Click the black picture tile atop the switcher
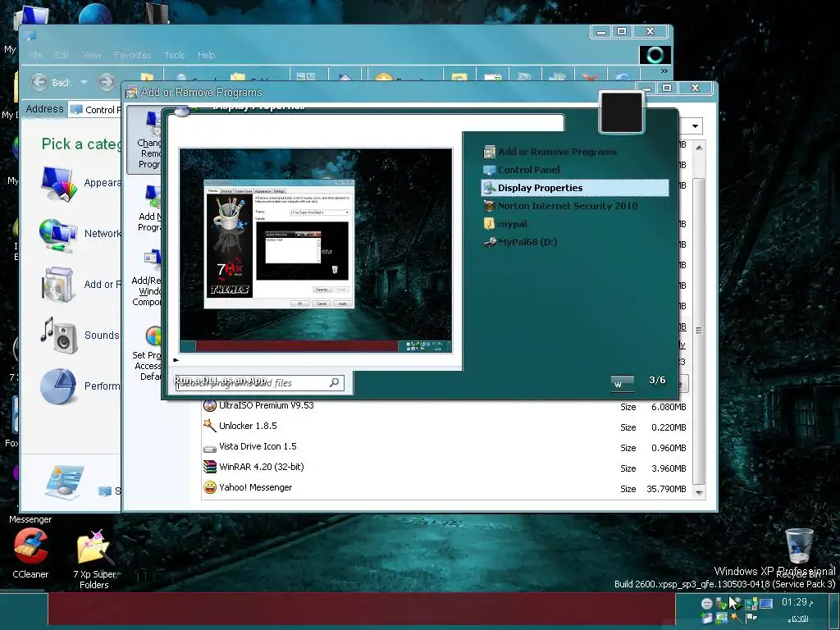 click(x=622, y=112)
